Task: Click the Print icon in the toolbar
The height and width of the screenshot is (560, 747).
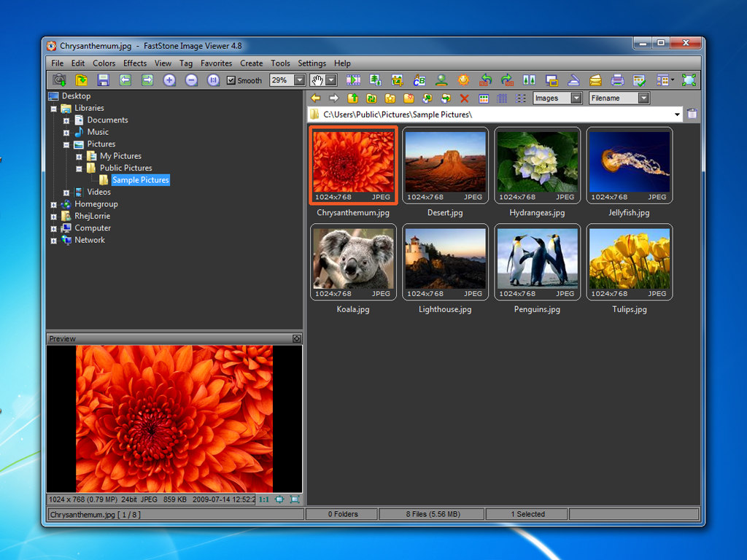Action: 617,80
